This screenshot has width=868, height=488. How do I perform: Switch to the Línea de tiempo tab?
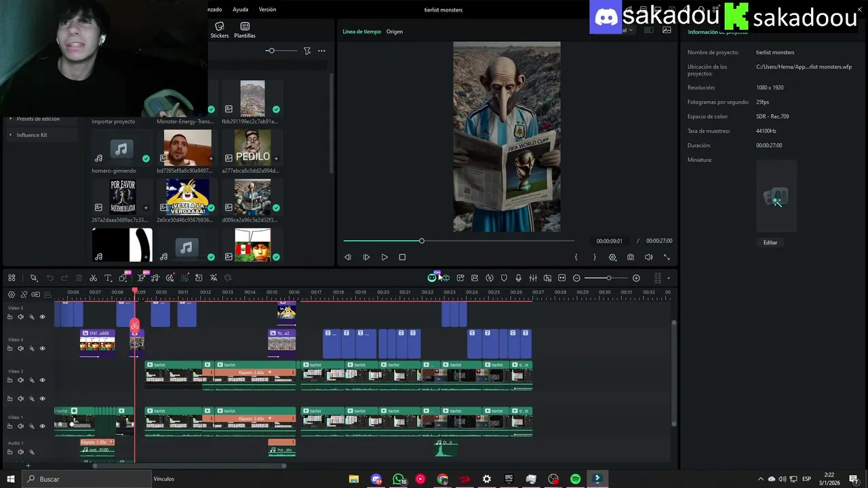[x=361, y=31]
